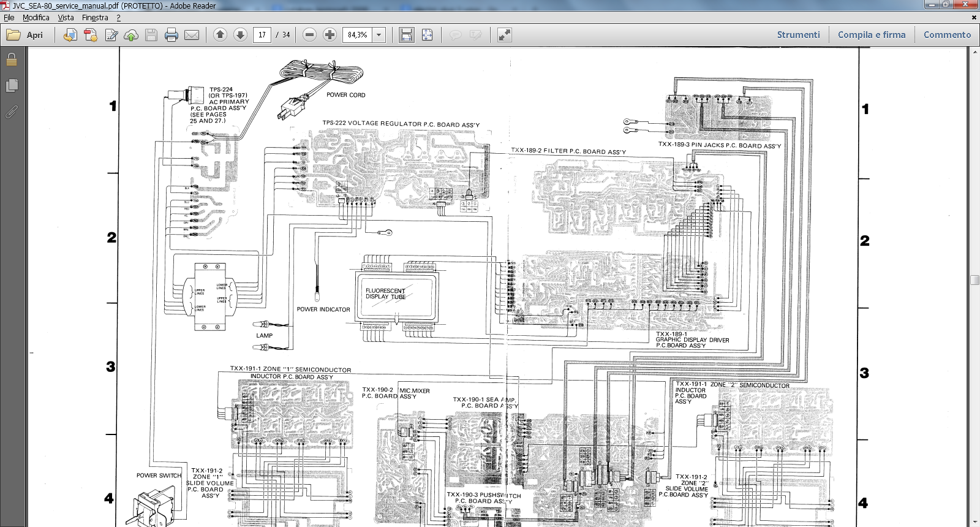The width and height of the screenshot is (980, 527).
Task: Open the Strumenti pane
Action: (798, 35)
